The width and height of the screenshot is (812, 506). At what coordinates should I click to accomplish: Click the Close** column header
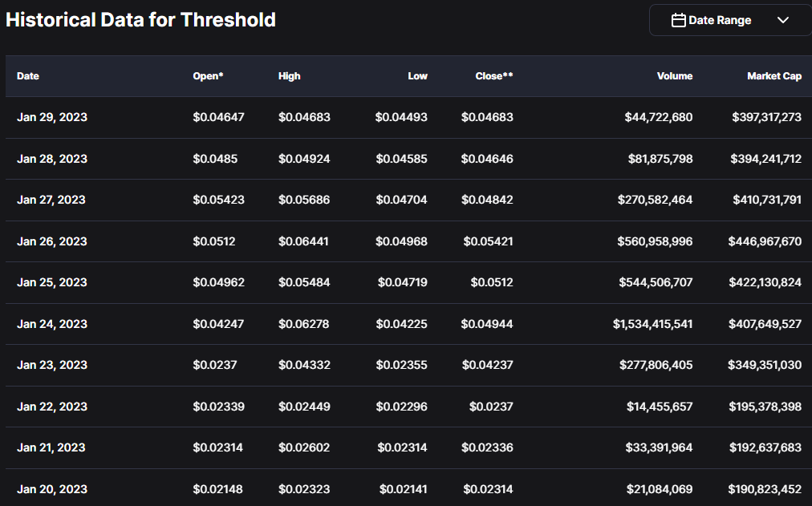pyautogui.click(x=494, y=76)
